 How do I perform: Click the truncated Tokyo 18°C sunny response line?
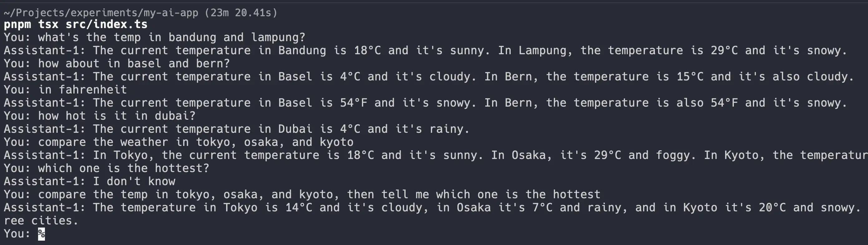(x=436, y=156)
